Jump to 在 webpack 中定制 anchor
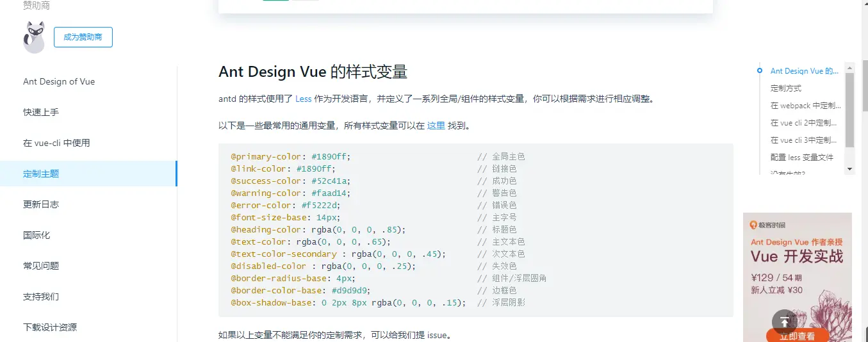Image resolution: width=868 pixels, height=342 pixels. [x=806, y=106]
